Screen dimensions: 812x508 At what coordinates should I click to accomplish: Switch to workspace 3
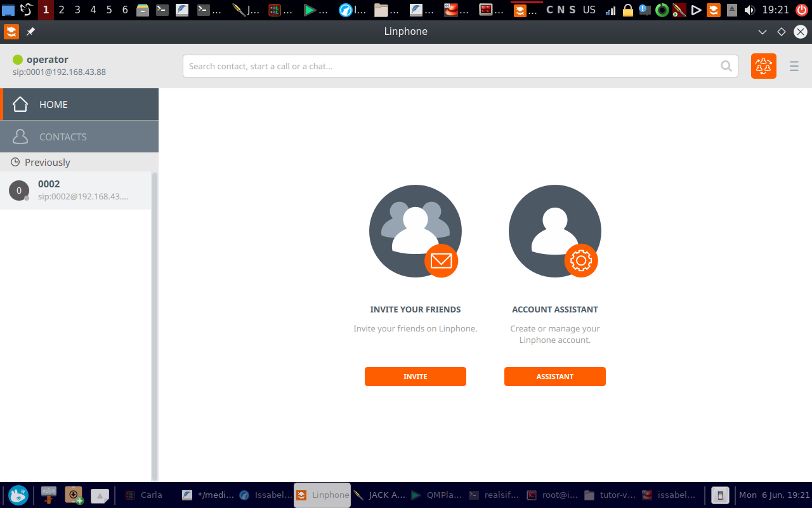(x=77, y=10)
